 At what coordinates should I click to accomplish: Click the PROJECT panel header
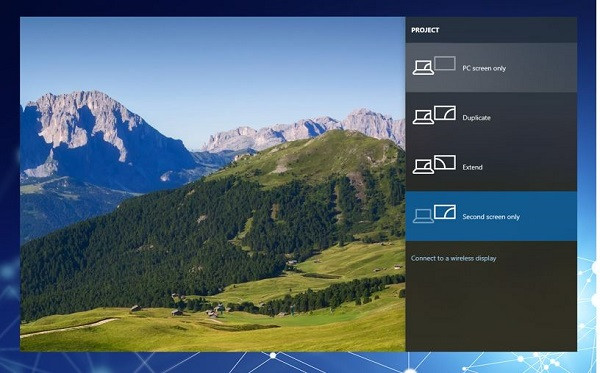pos(491,30)
